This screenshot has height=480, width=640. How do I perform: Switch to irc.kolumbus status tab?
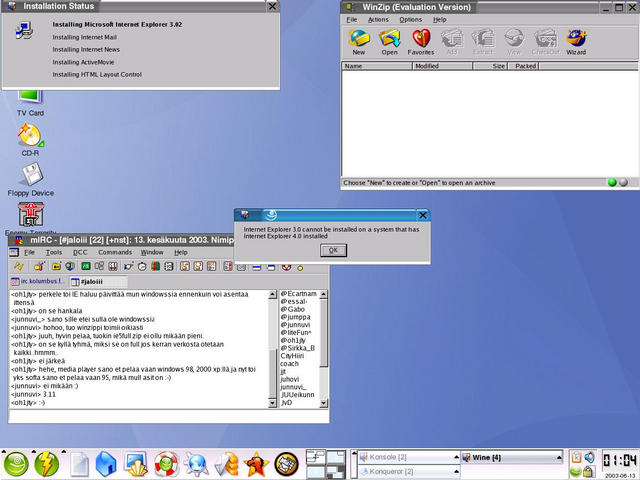(x=38, y=281)
